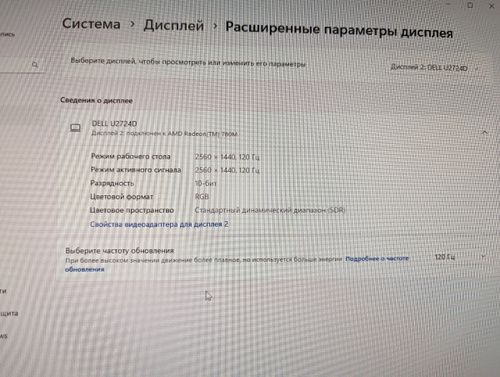Select 'Стандартный динамический диапазон (SDR)' value
The image size is (500, 377).
270,210
